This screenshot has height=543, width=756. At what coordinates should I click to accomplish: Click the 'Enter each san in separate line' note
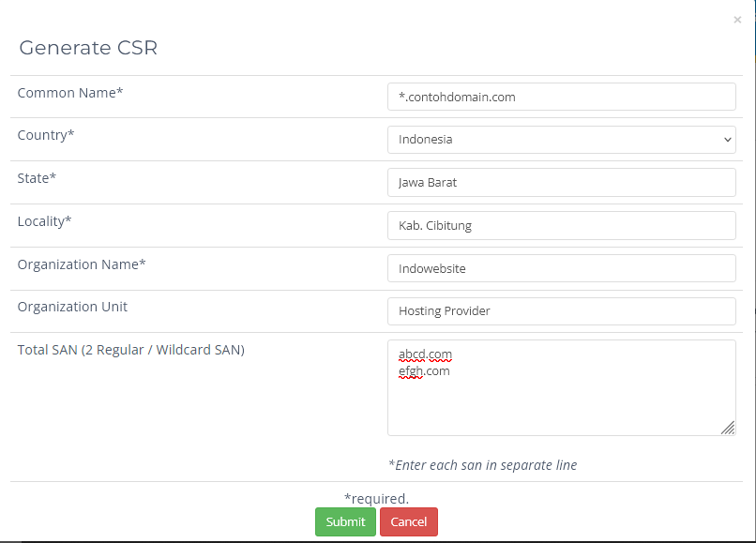[x=482, y=465]
